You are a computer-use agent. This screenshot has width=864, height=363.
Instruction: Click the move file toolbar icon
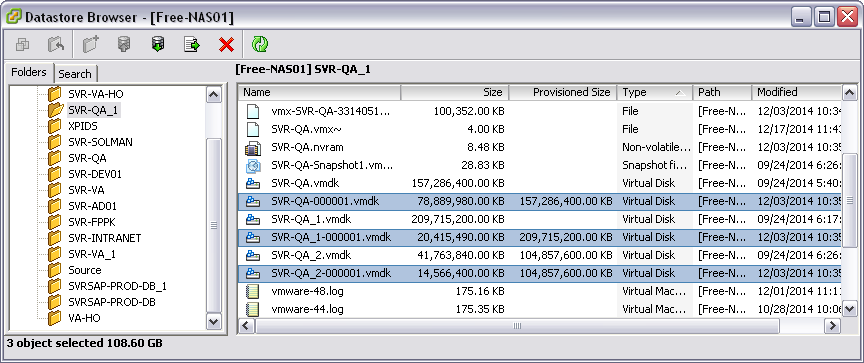coord(192,45)
